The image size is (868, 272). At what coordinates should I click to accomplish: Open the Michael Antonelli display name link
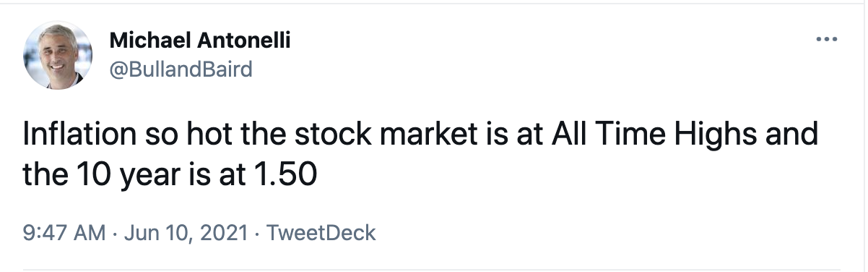pyautogui.click(x=200, y=41)
